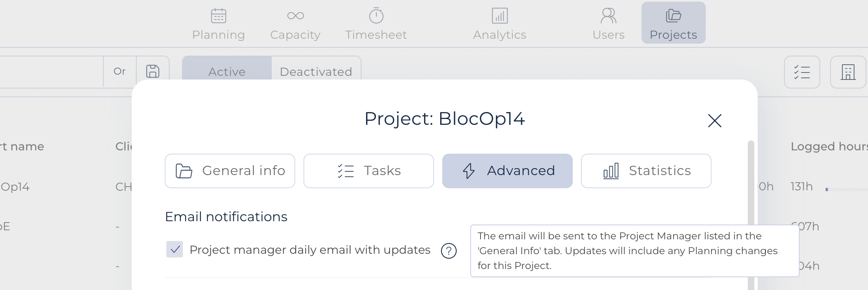This screenshot has height=290, width=868.
Task: Switch to the General info tab
Action: click(230, 171)
